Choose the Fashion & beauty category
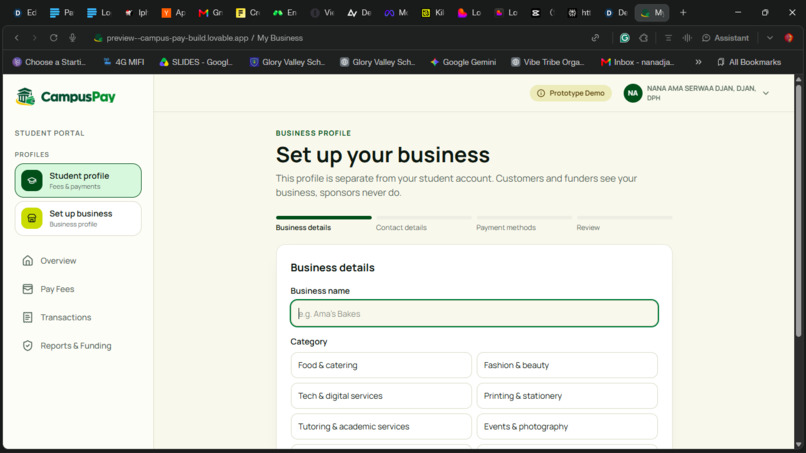806x453 pixels. [567, 365]
